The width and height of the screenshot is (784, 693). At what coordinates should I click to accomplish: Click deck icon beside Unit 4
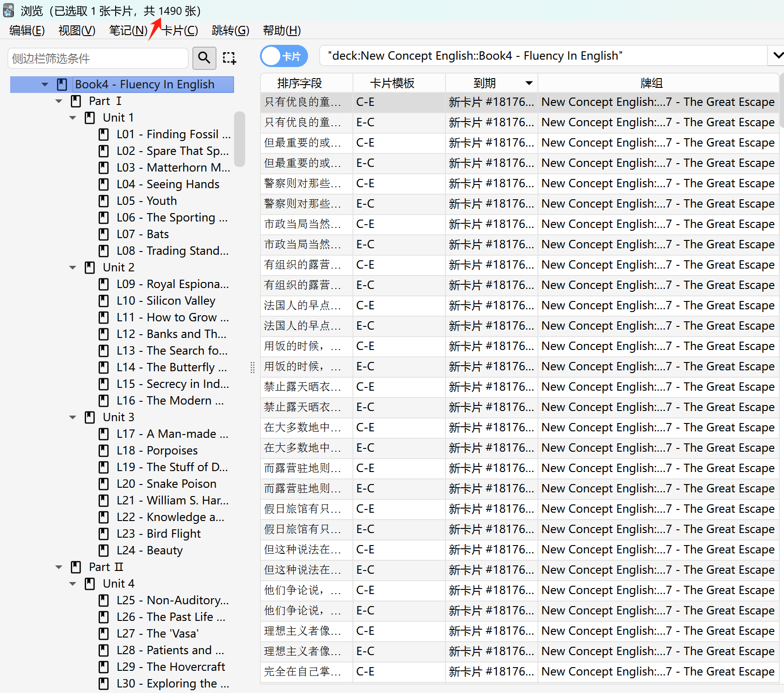[x=90, y=583]
